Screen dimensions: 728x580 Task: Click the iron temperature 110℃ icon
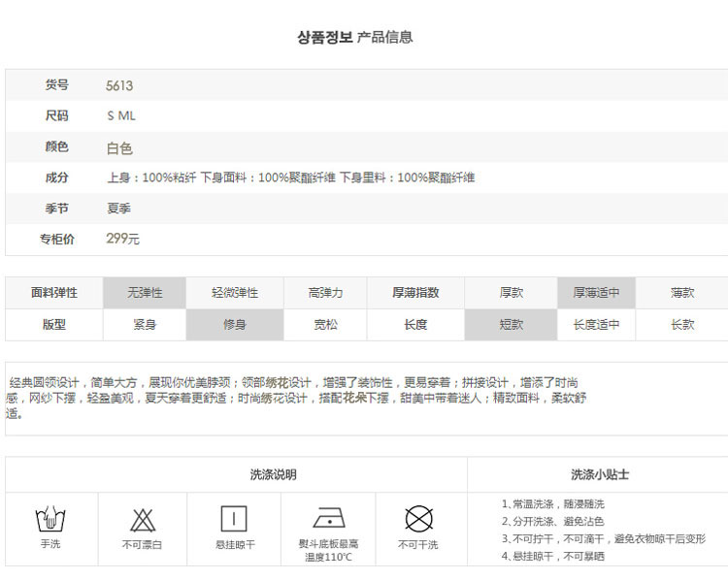point(328,517)
